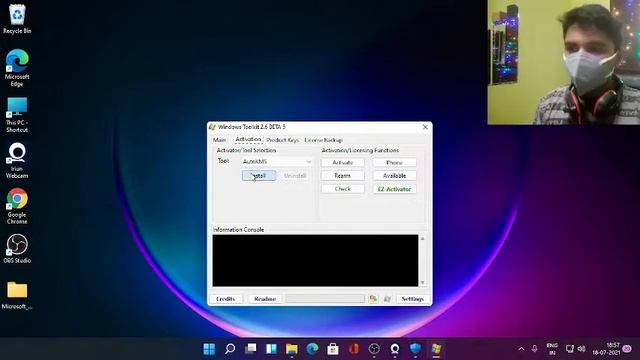Click the microphone tray icon
The width and height of the screenshot is (640, 360).
(x=534, y=349)
